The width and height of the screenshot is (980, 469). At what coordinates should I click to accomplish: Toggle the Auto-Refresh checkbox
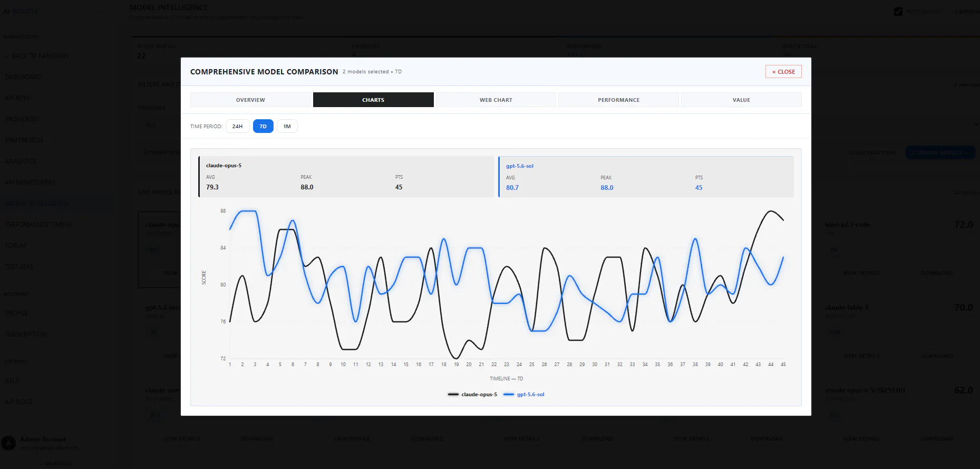898,12
